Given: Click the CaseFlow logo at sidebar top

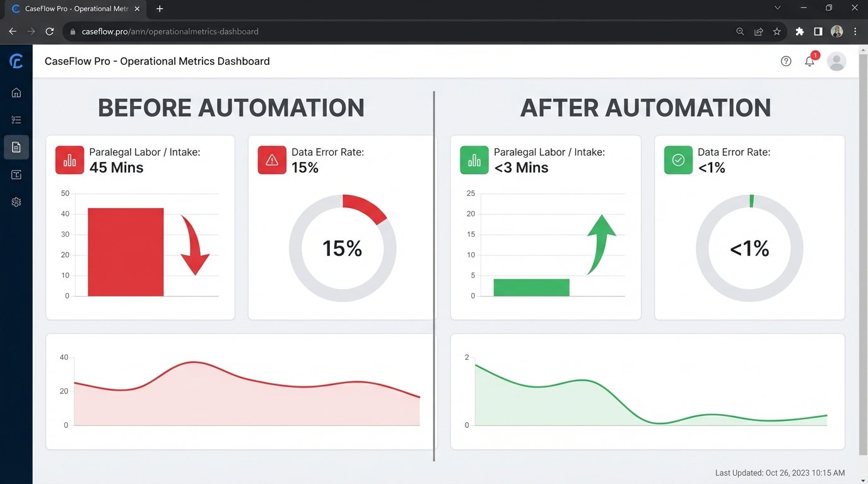Looking at the screenshot, I should (16, 60).
